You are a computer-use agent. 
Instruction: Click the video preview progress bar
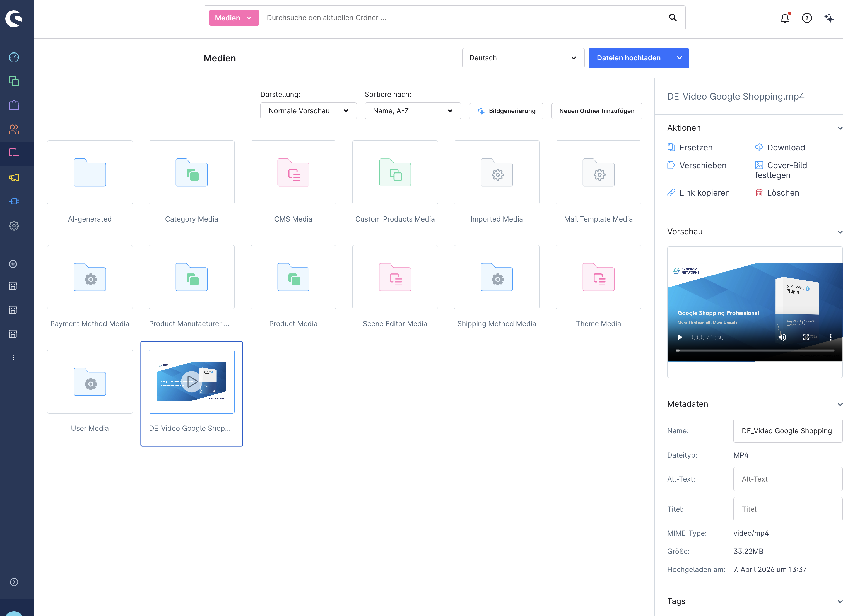(755, 350)
